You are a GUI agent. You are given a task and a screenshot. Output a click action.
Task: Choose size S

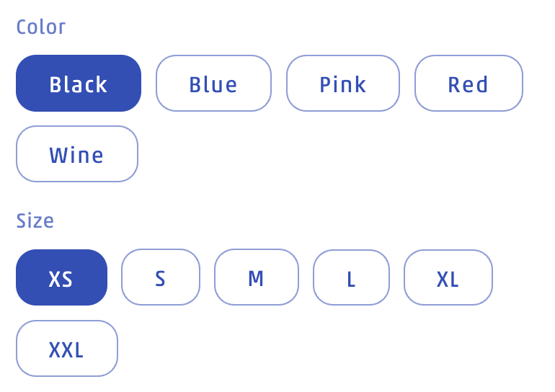[x=160, y=277]
